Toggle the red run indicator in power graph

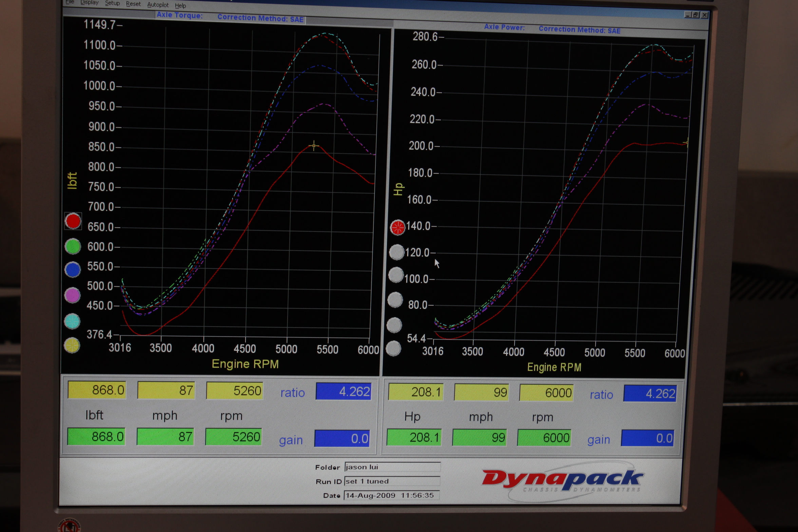point(398,227)
